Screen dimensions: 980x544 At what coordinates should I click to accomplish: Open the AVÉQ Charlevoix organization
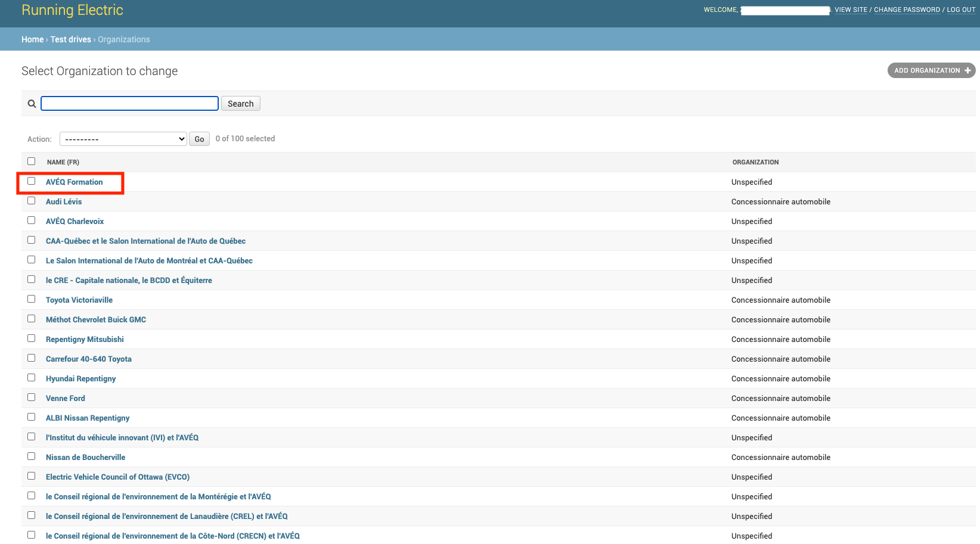click(x=75, y=221)
